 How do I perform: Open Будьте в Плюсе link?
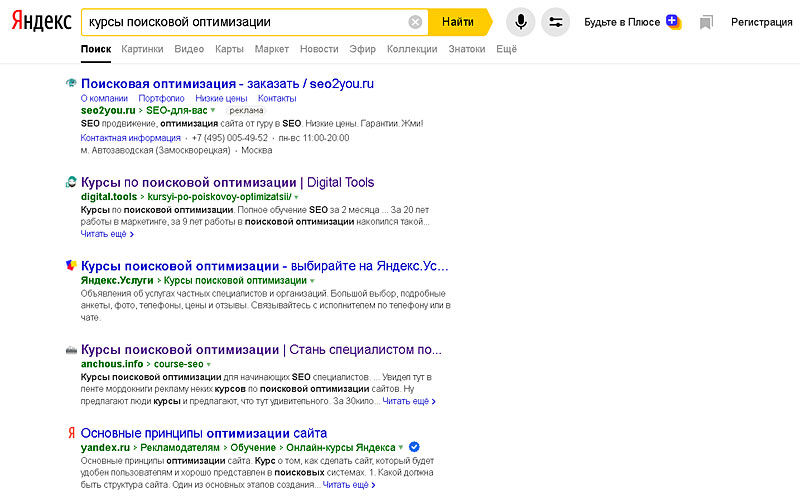point(622,22)
